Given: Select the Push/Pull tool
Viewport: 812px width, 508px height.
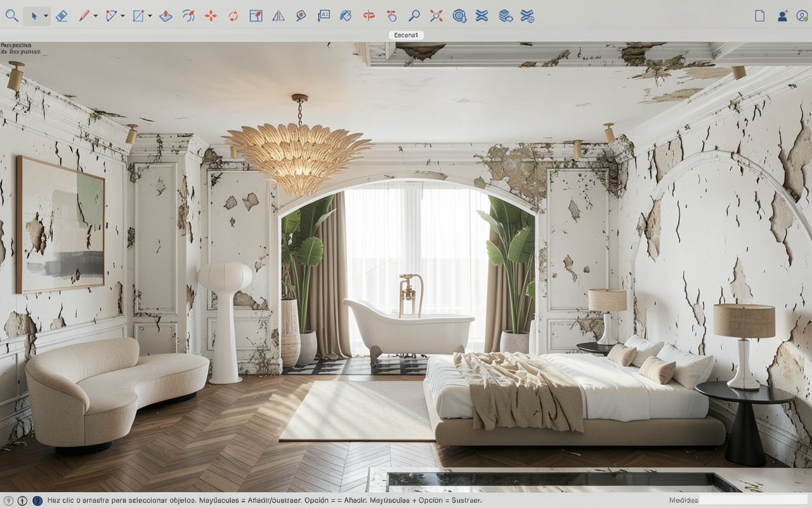Looking at the screenshot, I should 166,16.
